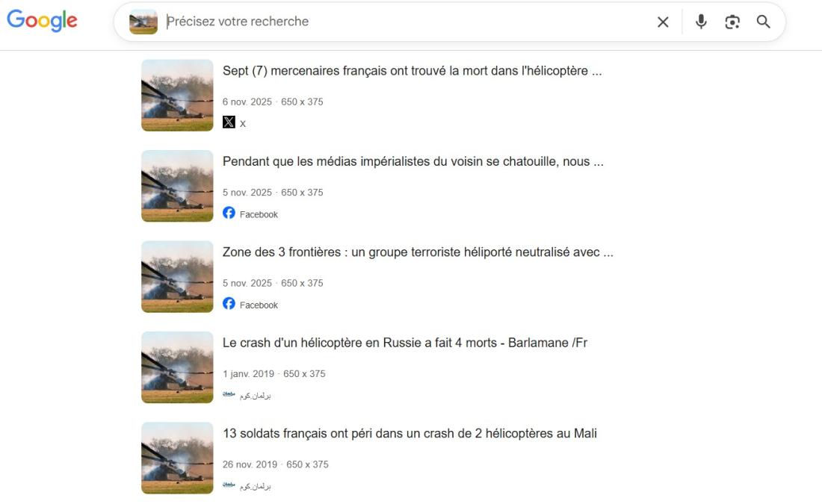Open 'Pendant que les médias impérialistes' result

point(413,161)
